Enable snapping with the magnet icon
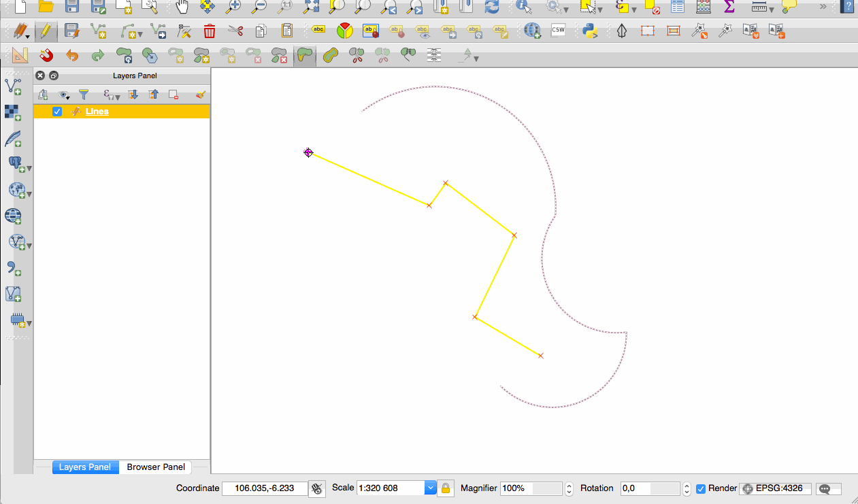This screenshot has width=858, height=504. click(46, 56)
